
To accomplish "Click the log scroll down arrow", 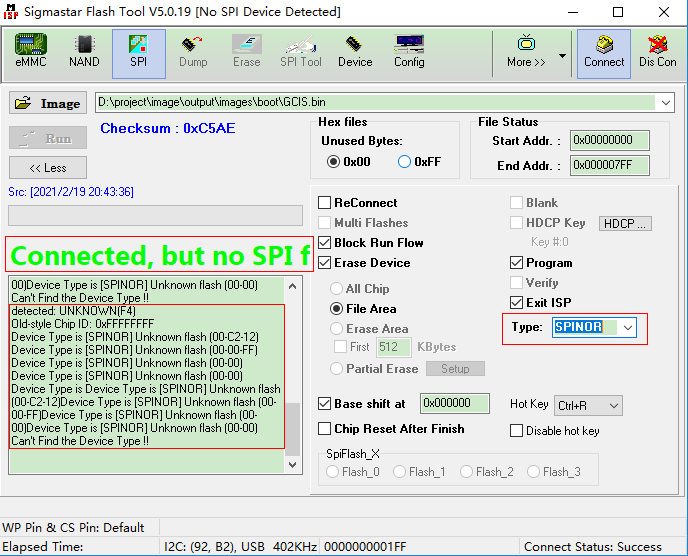I will point(293,464).
